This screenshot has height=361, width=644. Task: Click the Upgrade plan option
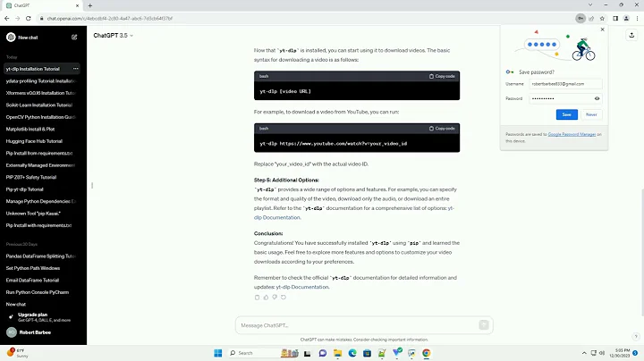point(42,317)
